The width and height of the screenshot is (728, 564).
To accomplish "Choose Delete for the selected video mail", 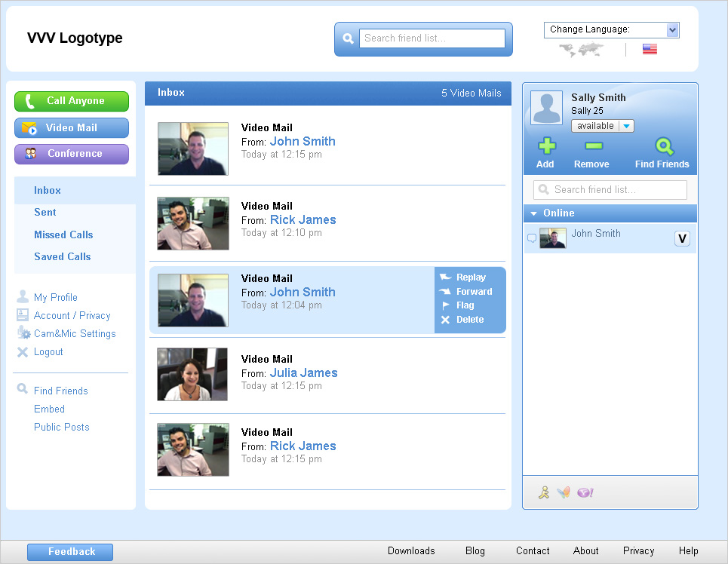I will pos(469,320).
